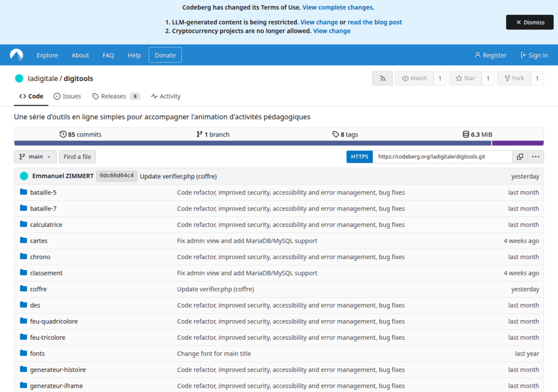Viewport: 558px width, 392px height.
Task: Click Emmanuel ZIMMERT's commit avatar
Action: pos(24,176)
